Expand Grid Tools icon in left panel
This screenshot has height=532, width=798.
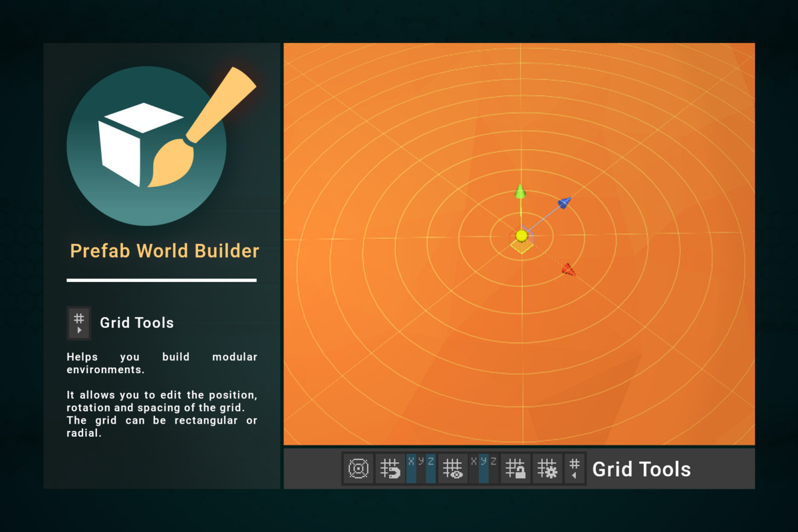coord(79,323)
